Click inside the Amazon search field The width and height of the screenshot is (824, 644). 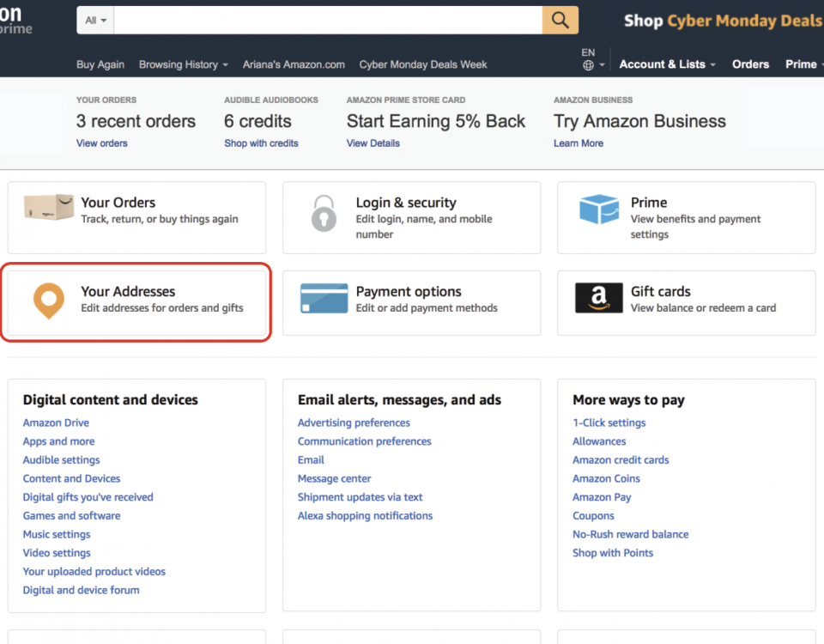[328, 20]
